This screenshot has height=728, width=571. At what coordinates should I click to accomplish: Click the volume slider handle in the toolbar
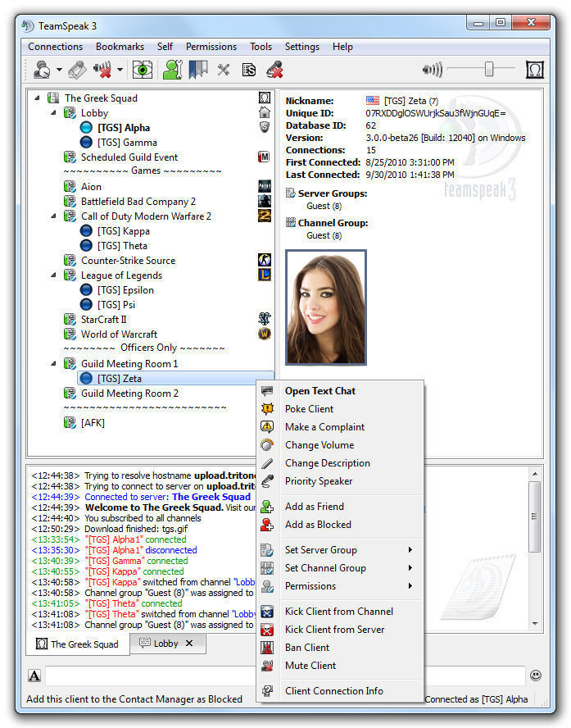tap(489, 70)
